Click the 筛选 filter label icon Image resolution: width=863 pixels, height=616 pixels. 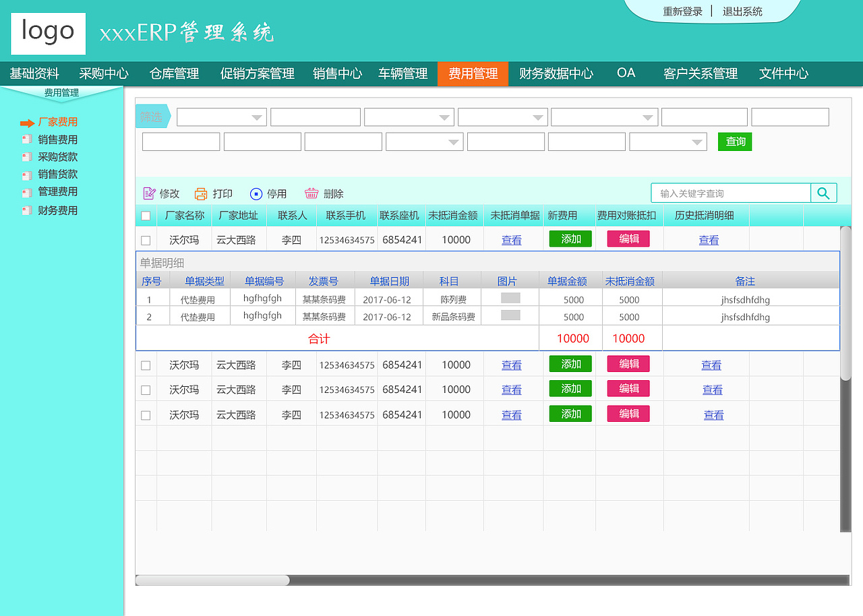(151, 116)
